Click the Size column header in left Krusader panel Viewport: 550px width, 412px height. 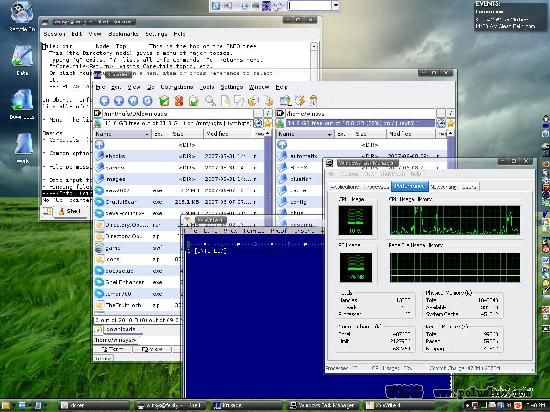[186, 134]
